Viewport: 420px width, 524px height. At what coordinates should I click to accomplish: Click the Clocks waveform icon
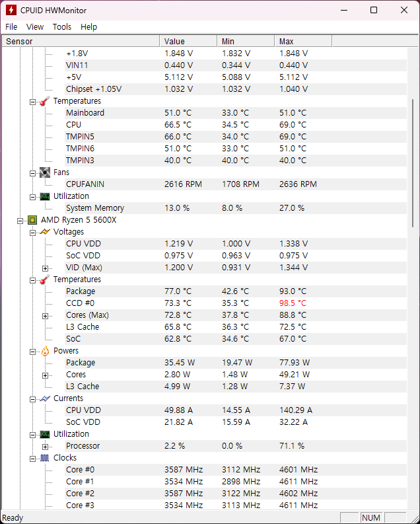point(45,458)
